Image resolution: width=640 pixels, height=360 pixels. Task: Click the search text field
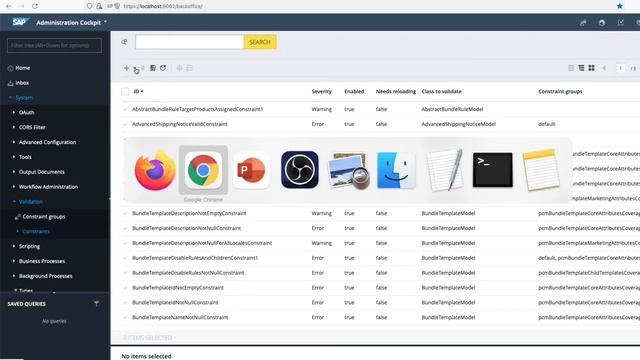[189, 42]
